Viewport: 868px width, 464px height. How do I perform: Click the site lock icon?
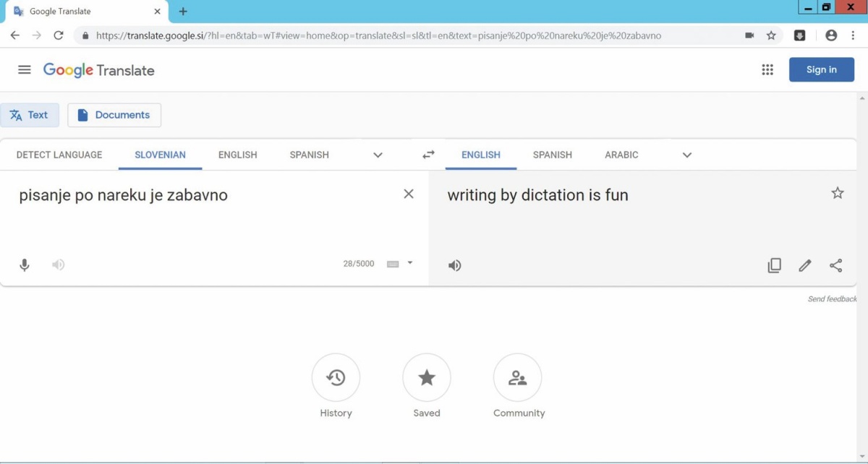[x=85, y=35]
